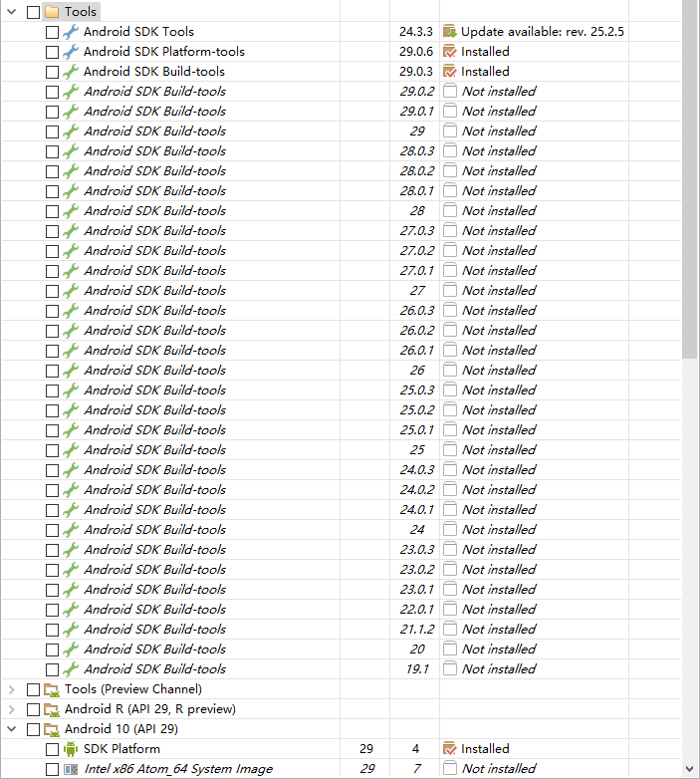Click the Android R (API 29) folder icon
The image size is (700, 779).
pyautogui.click(x=52, y=709)
